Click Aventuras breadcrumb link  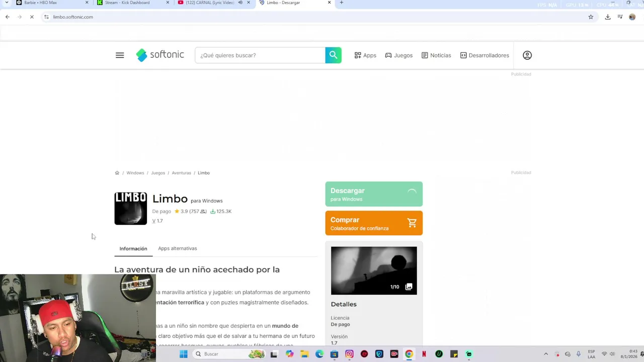pyautogui.click(x=181, y=173)
